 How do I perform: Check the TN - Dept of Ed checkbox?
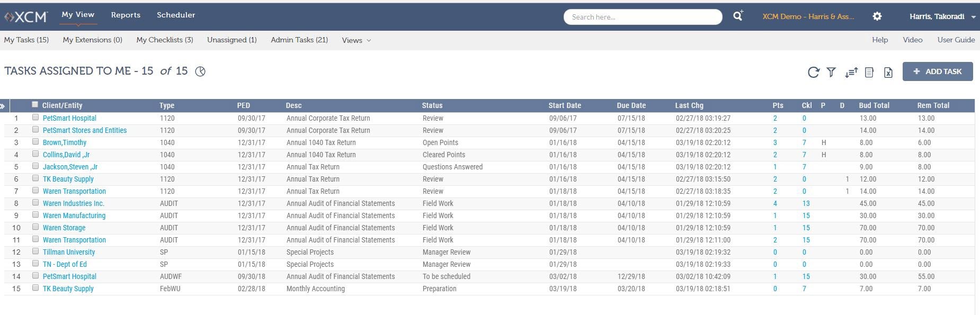[35, 264]
